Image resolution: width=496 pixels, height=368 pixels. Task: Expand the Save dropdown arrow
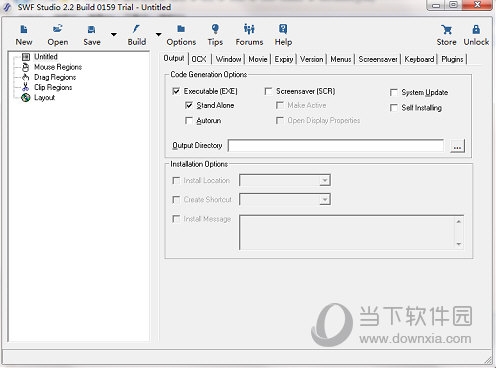click(114, 34)
